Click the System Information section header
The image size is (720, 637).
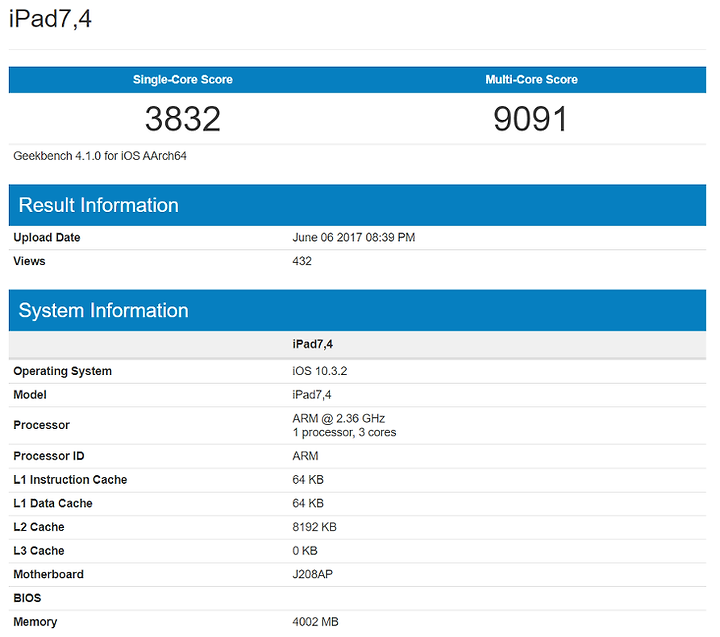point(357,310)
